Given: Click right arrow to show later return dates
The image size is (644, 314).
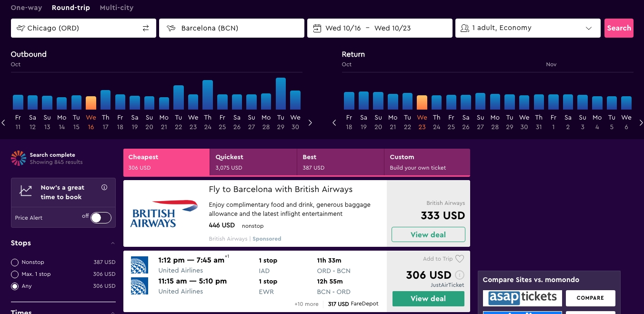Looking at the screenshot, I should pyautogui.click(x=641, y=123).
